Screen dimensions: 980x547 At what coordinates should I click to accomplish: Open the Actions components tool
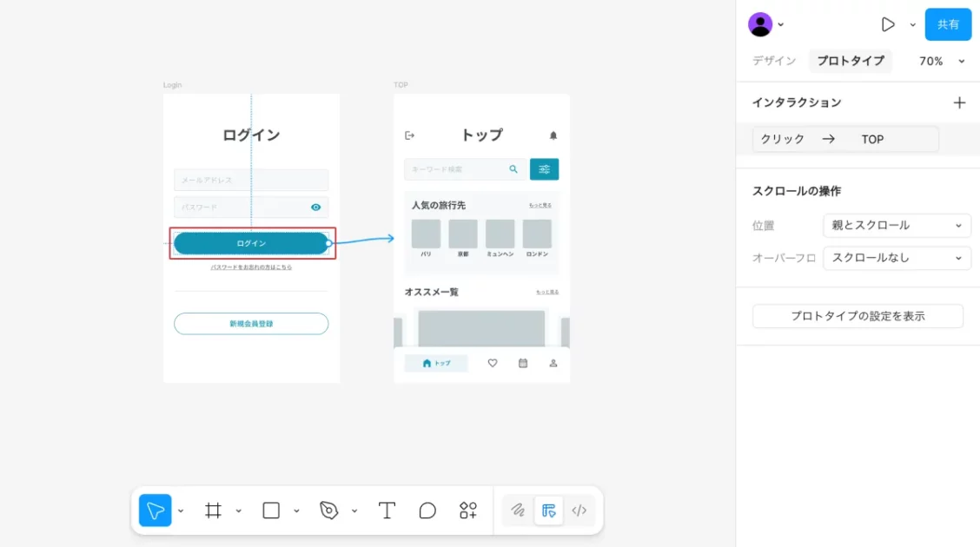[x=468, y=511]
